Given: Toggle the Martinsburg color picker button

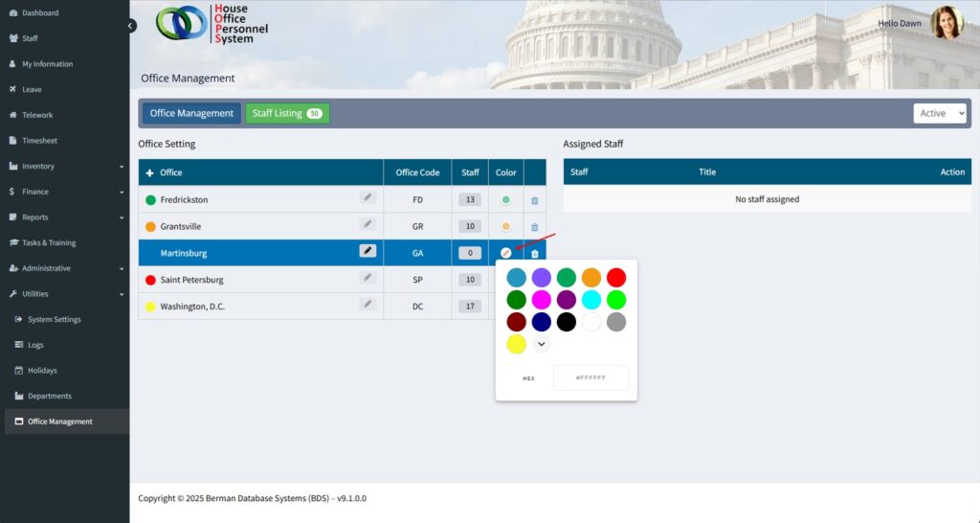Looking at the screenshot, I should [506, 253].
